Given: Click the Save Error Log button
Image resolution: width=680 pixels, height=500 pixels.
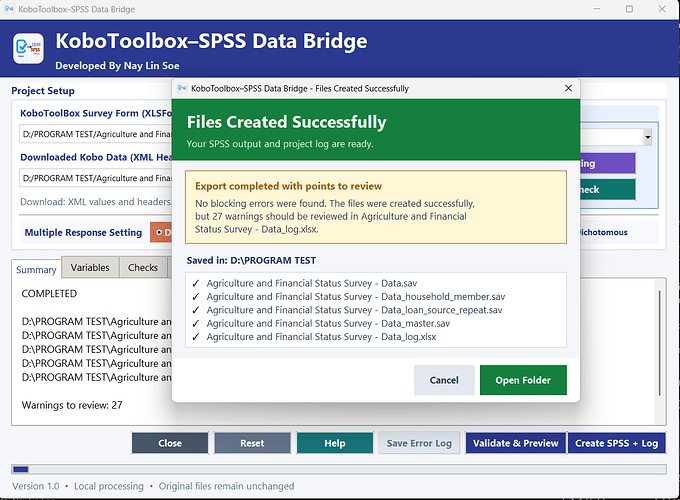Looking at the screenshot, I should point(419,443).
